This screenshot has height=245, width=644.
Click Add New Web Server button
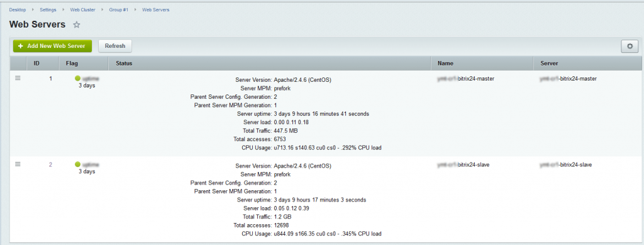[52, 46]
